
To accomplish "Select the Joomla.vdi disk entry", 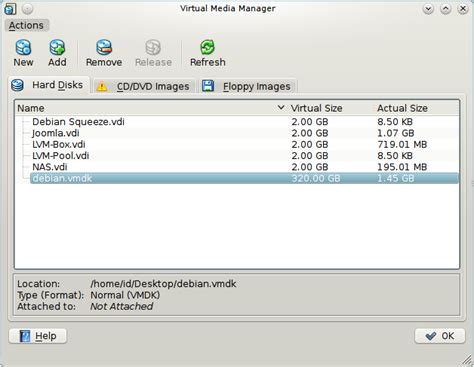I will point(237,133).
